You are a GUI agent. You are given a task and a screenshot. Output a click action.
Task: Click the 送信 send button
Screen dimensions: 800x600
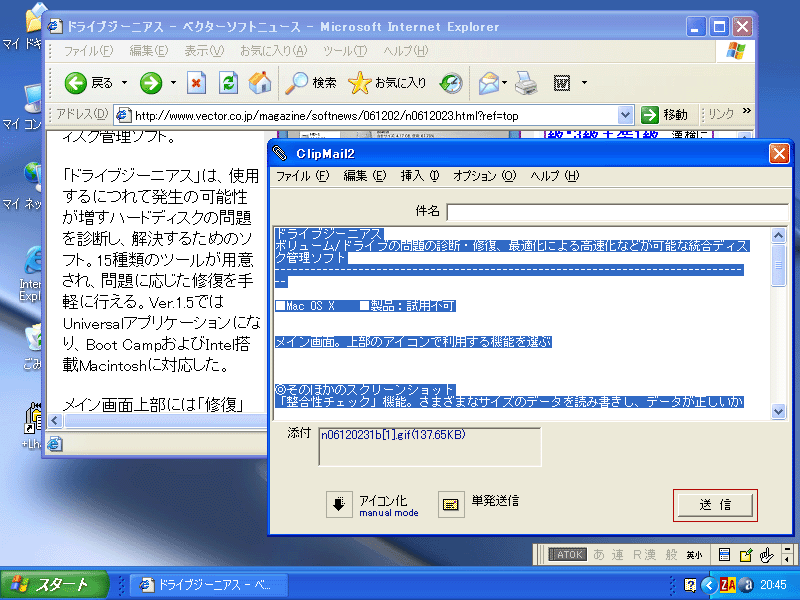(715, 505)
